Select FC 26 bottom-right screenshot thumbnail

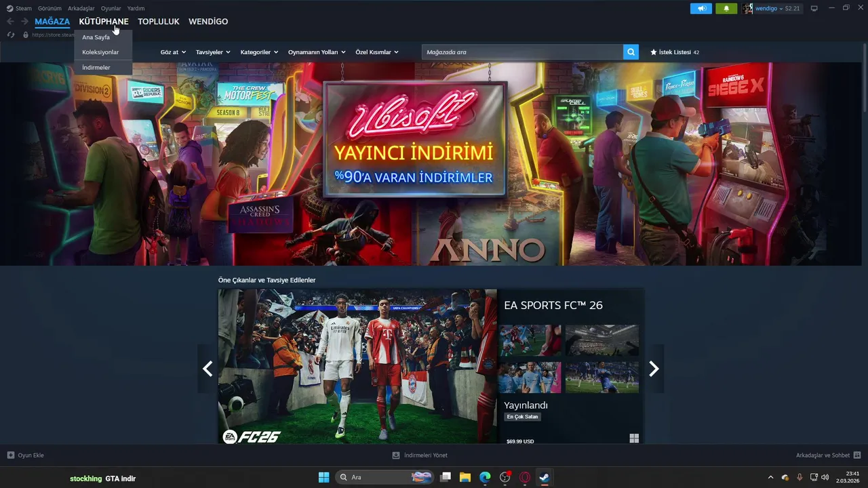click(x=602, y=378)
